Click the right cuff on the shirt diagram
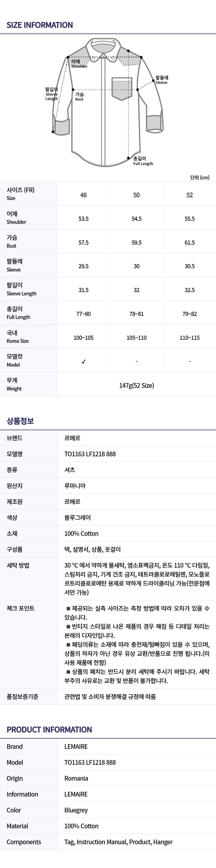Screen dimensions: 216x868 (x=155, y=124)
